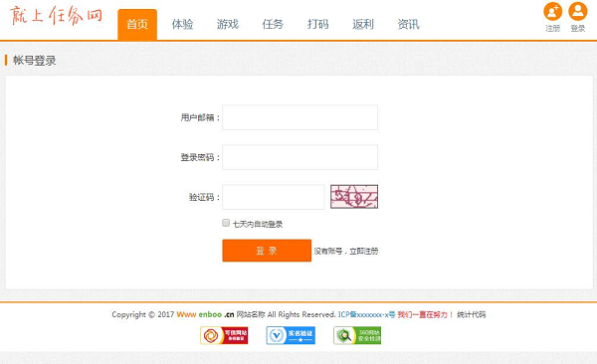Click the 我们一直在努力 footer text
The width and height of the screenshot is (597, 364).
tap(425, 314)
